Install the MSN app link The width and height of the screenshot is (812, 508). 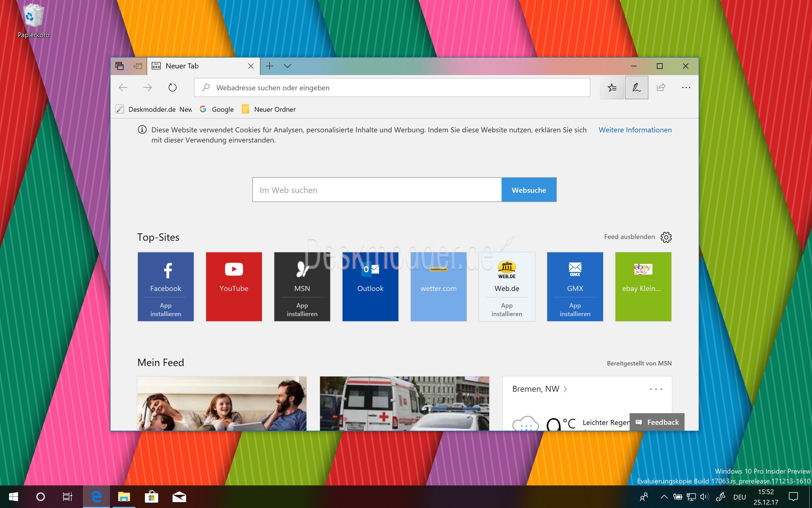[302, 309]
